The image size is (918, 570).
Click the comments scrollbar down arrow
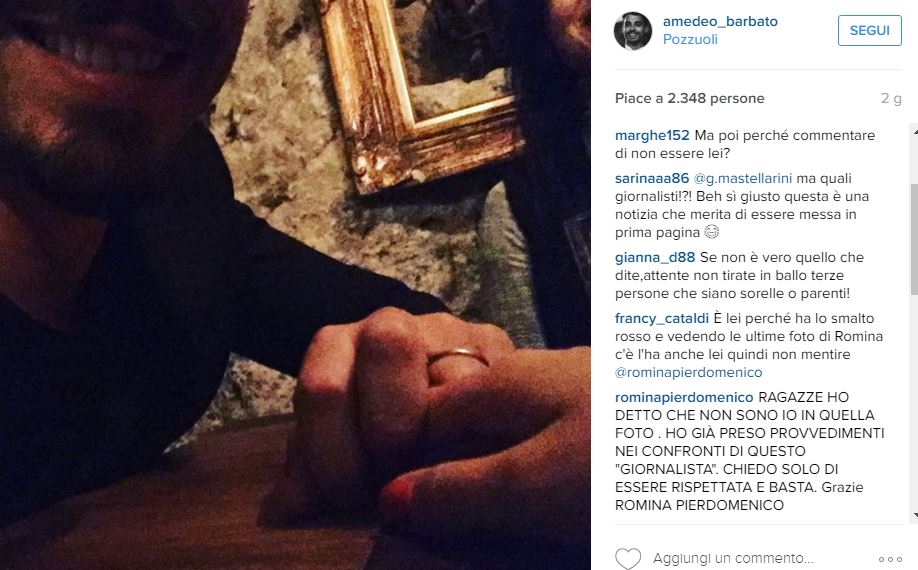coord(914,516)
